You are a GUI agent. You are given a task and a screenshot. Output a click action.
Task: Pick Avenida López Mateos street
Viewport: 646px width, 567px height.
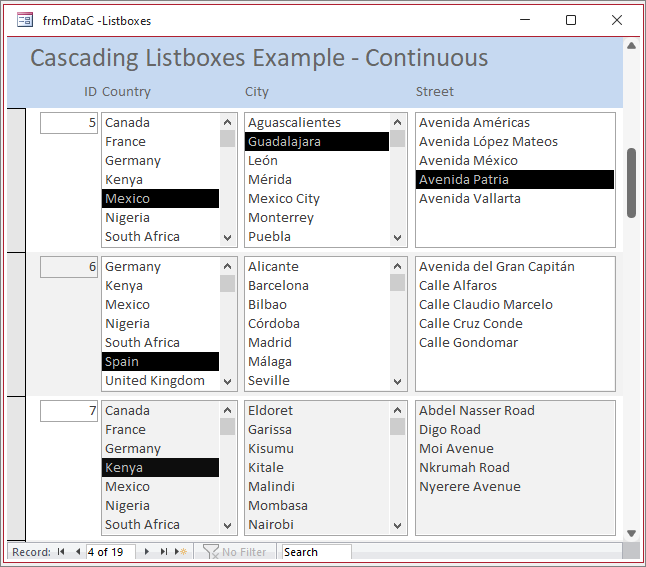[515, 141]
